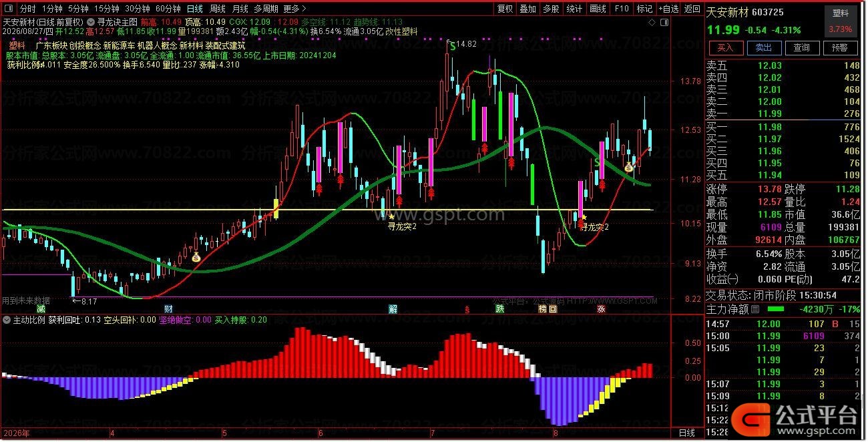Switch to the 周线 period tab
Viewport: 868px width, 442px height.
[218, 9]
